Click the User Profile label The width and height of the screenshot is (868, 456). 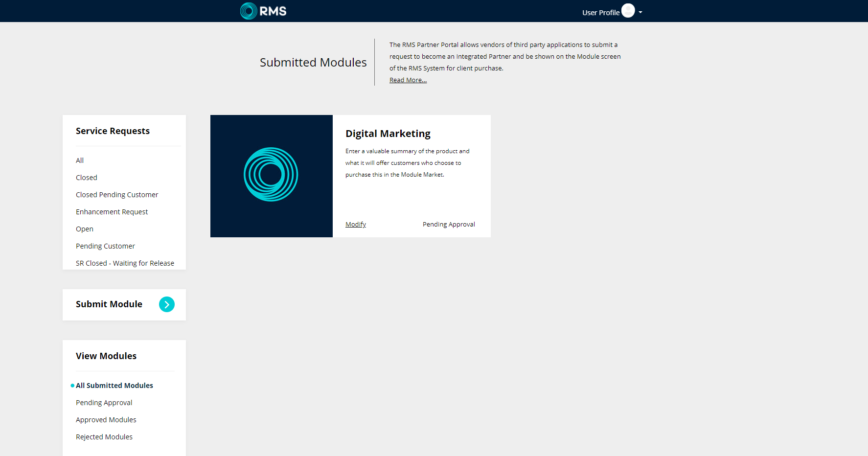click(601, 13)
